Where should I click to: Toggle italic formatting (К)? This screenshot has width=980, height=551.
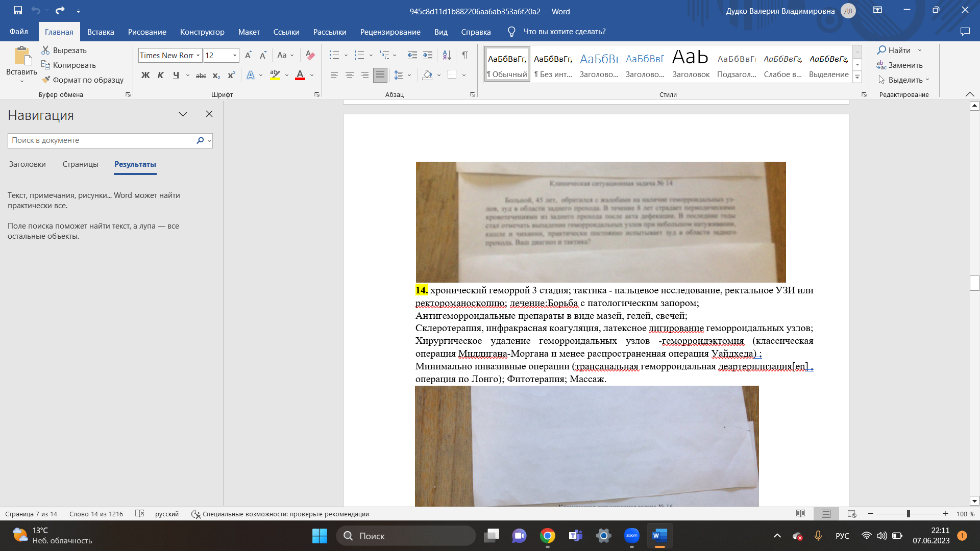point(161,75)
